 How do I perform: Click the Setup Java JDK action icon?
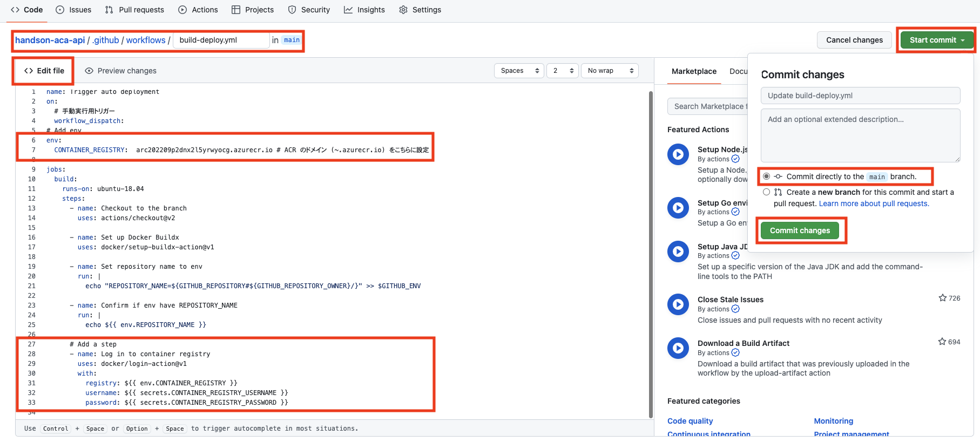678,251
